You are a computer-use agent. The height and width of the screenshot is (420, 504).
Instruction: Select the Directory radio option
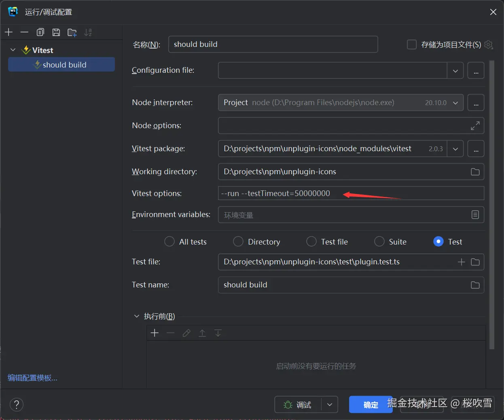pyautogui.click(x=238, y=241)
